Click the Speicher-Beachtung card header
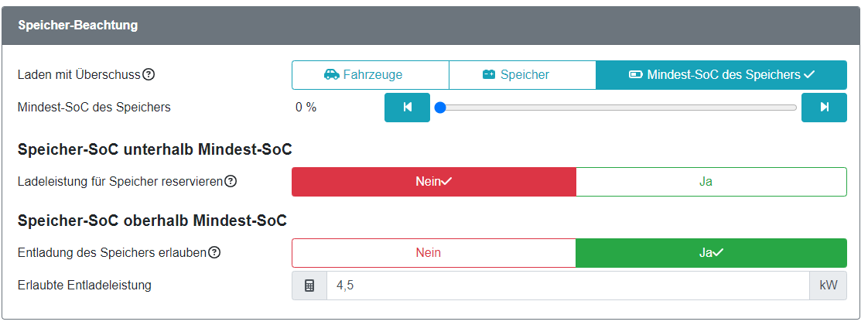The height and width of the screenshot is (325, 868). click(434, 26)
